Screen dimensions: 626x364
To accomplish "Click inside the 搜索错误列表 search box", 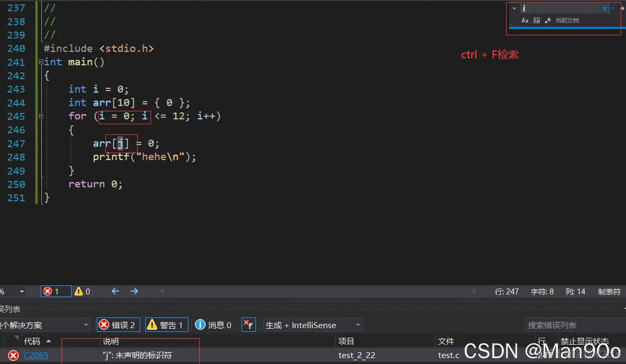I will tap(574, 324).
